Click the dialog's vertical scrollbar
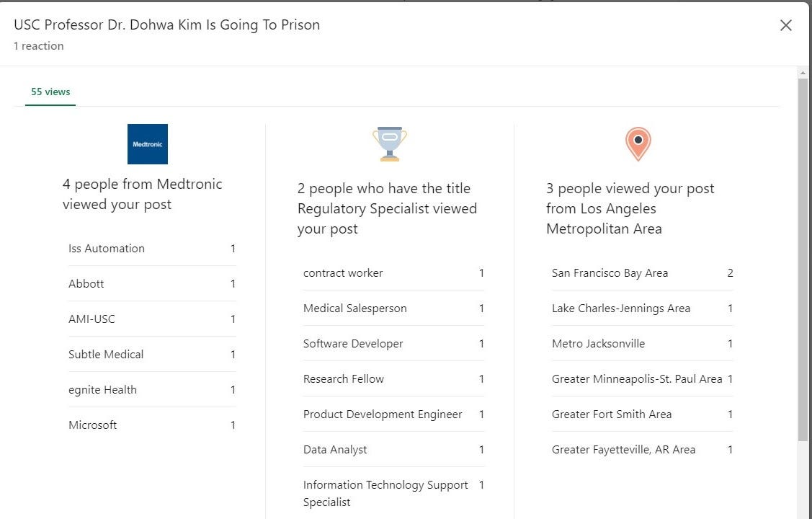 pos(803,259)
